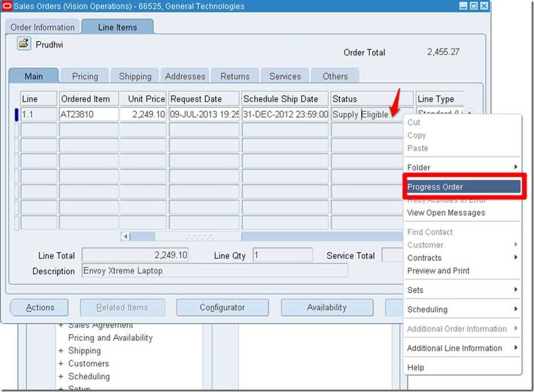Click the Unit Price column header
Screen dimensions: 534x392
click(x=143, y=99)
